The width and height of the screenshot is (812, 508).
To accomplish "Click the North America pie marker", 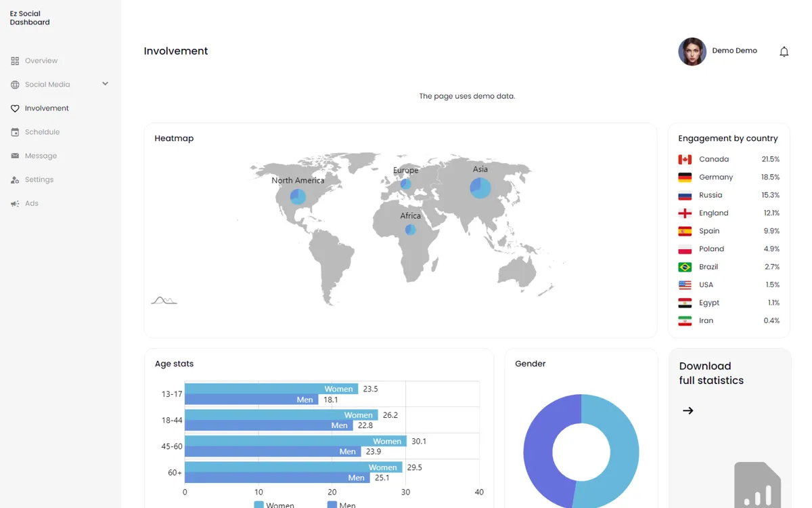I will [298, 197].
